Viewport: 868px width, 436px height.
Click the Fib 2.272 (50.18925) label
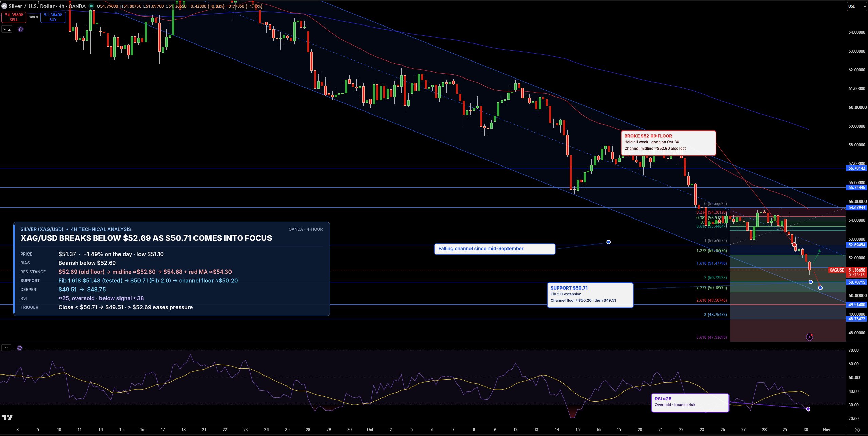(712, 288)
